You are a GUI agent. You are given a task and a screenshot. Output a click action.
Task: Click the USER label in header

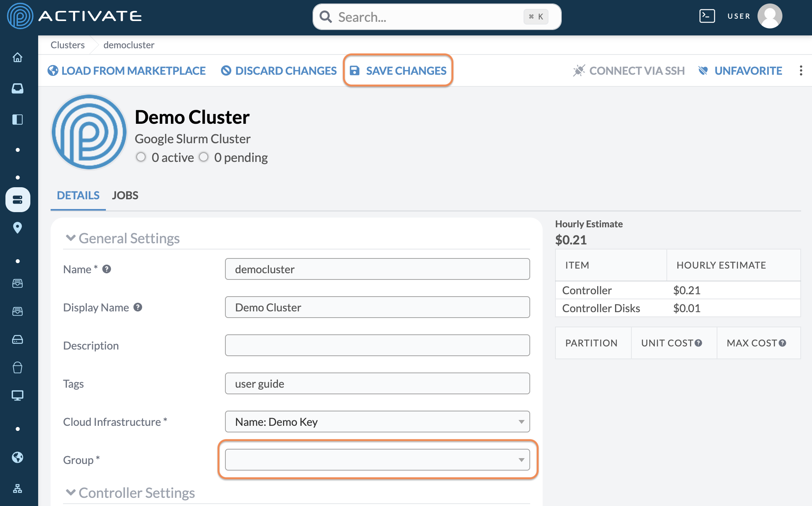point(739,16)
